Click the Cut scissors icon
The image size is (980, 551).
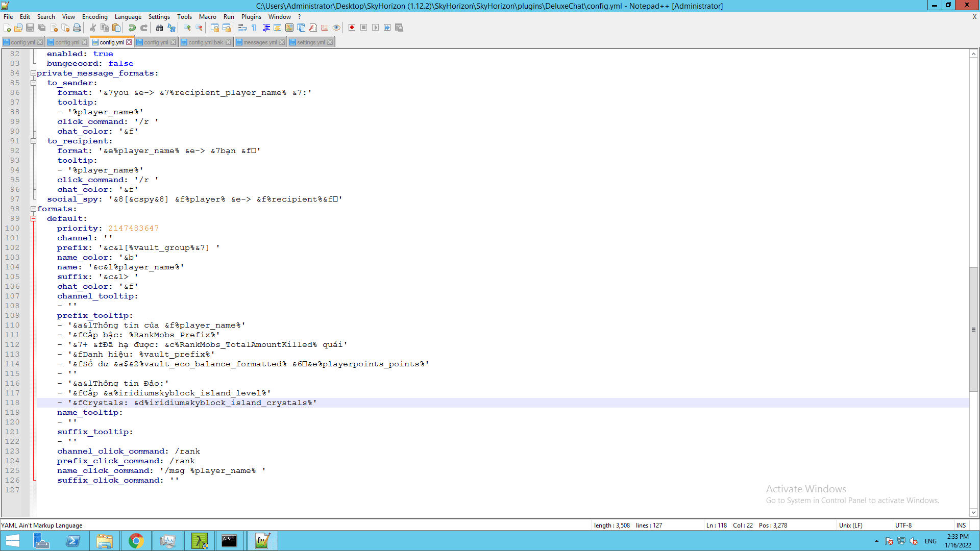[93, 28]
